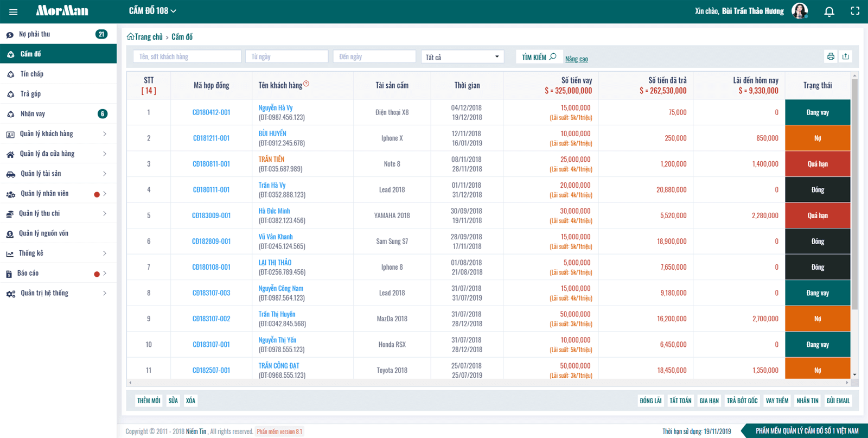Click the Nhận vay sidebar icon

10,114
